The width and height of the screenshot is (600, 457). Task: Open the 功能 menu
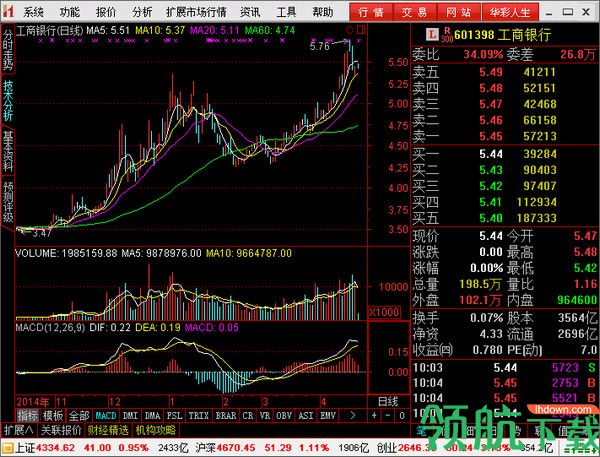(x=70, y=12)
